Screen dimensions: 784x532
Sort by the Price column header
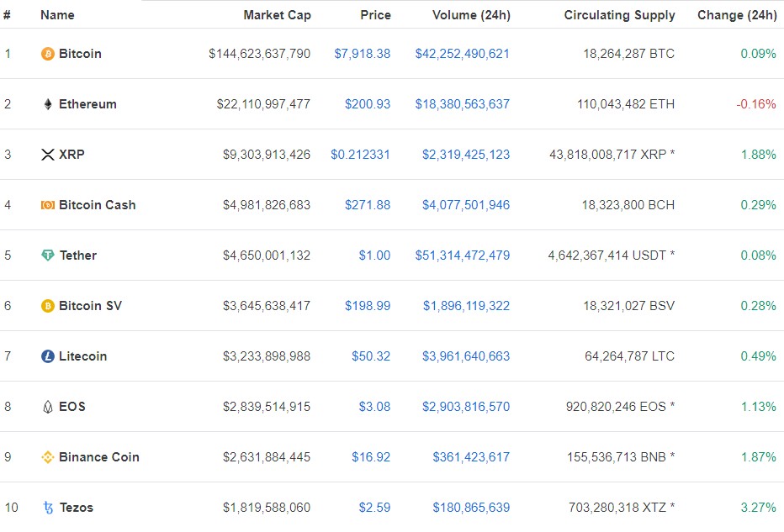375,15
